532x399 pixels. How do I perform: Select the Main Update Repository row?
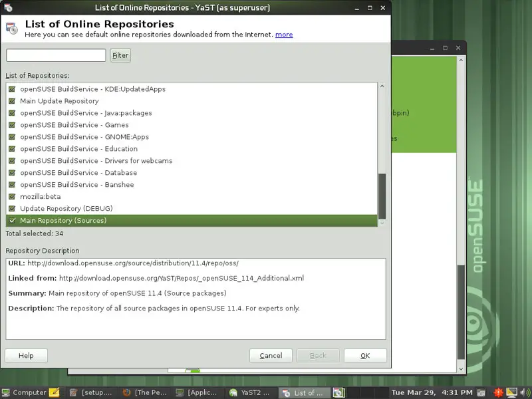[192, 101]
